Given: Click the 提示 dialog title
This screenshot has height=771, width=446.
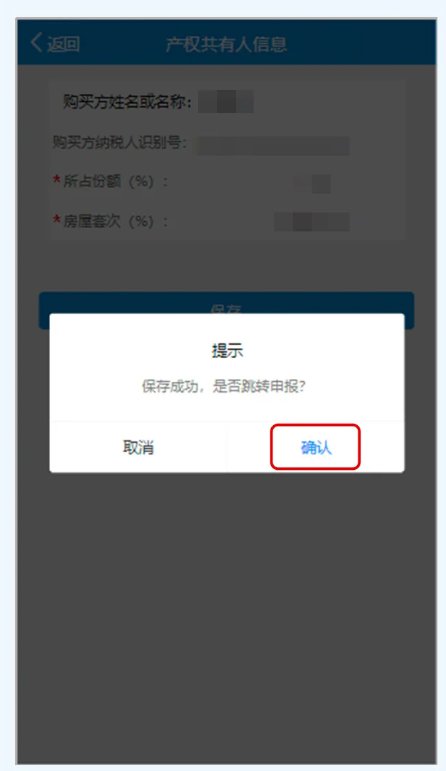Looking at the screenshot, I should click(227, 351).
